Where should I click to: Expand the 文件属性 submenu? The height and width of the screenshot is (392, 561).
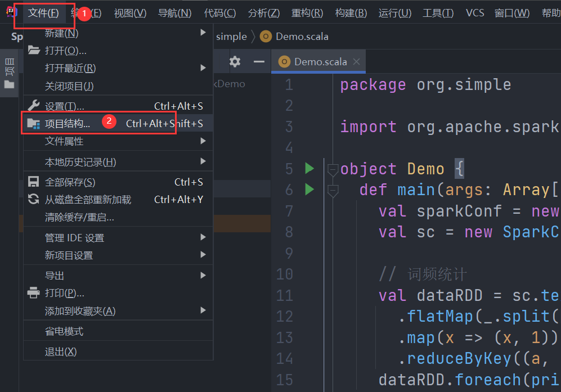(x=118, y=141)
